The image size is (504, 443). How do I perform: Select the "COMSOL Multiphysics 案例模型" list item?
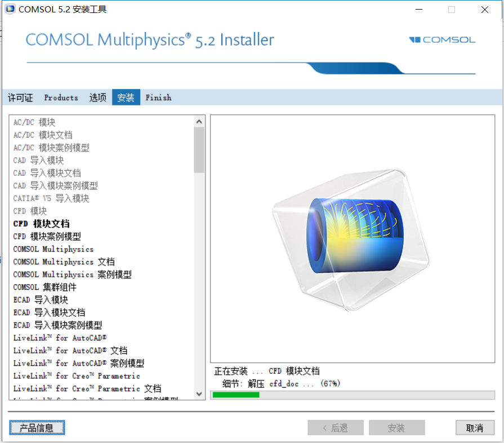(72, 274)
